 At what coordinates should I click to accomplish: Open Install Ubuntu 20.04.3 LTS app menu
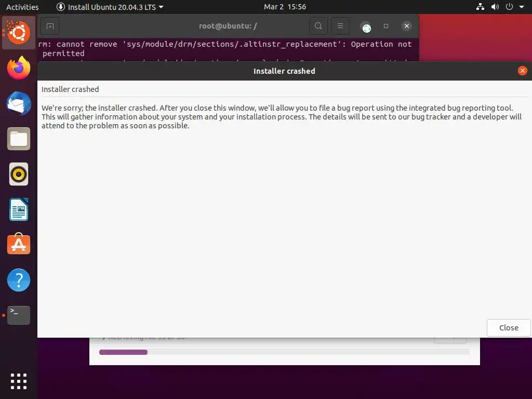(x=110, y=7)
